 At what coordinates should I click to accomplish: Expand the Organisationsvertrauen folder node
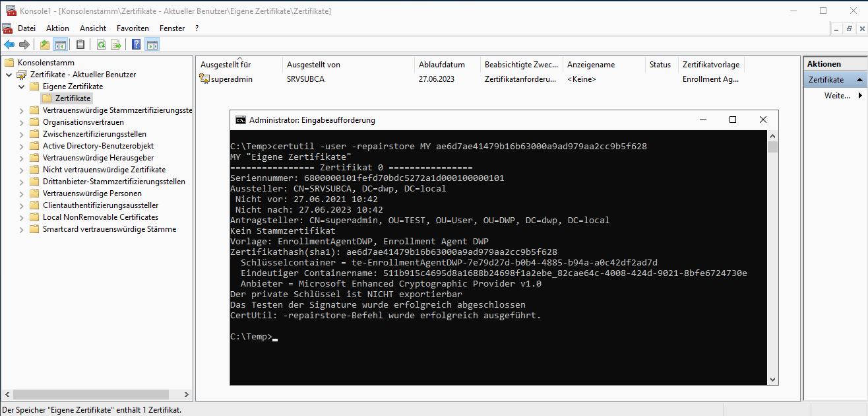[21, 122]
